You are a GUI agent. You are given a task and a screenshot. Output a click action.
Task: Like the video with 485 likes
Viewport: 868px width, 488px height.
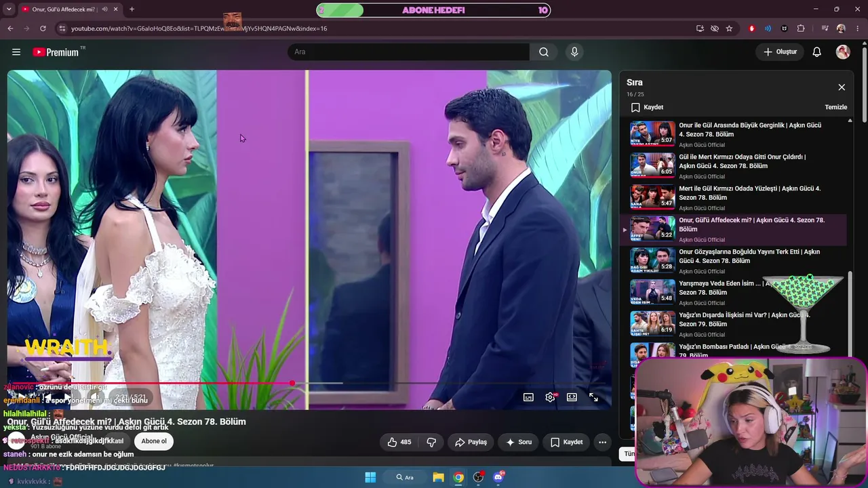(399, 442)
